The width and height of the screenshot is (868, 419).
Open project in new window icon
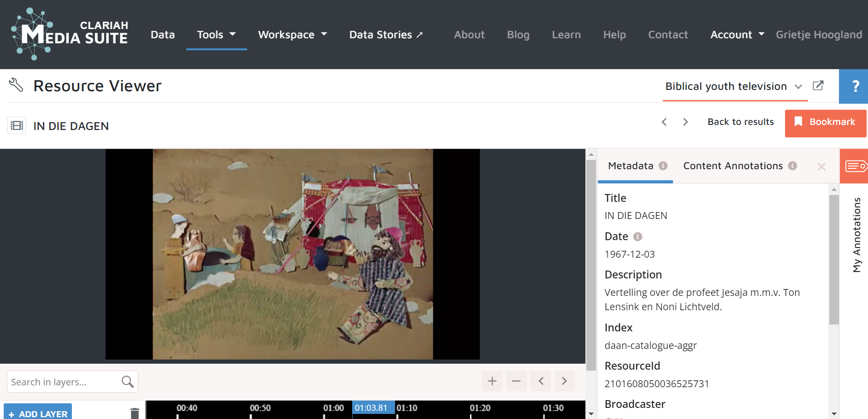pos(818,86)
